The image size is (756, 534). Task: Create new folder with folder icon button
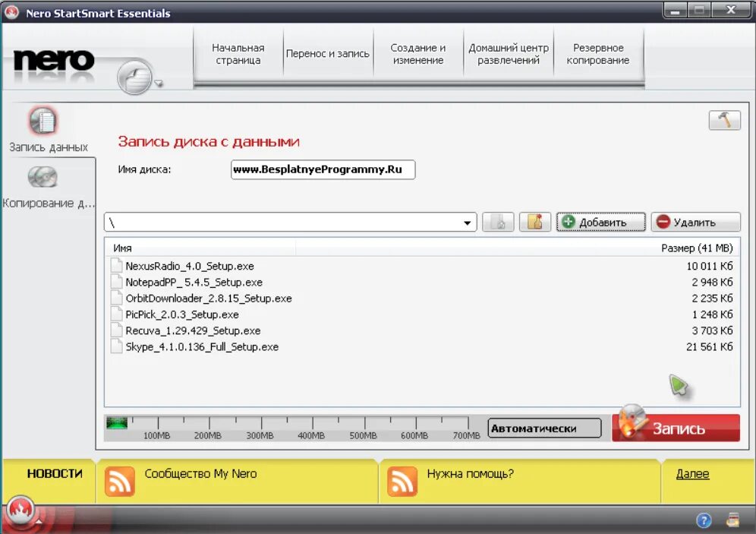point(534,223)
